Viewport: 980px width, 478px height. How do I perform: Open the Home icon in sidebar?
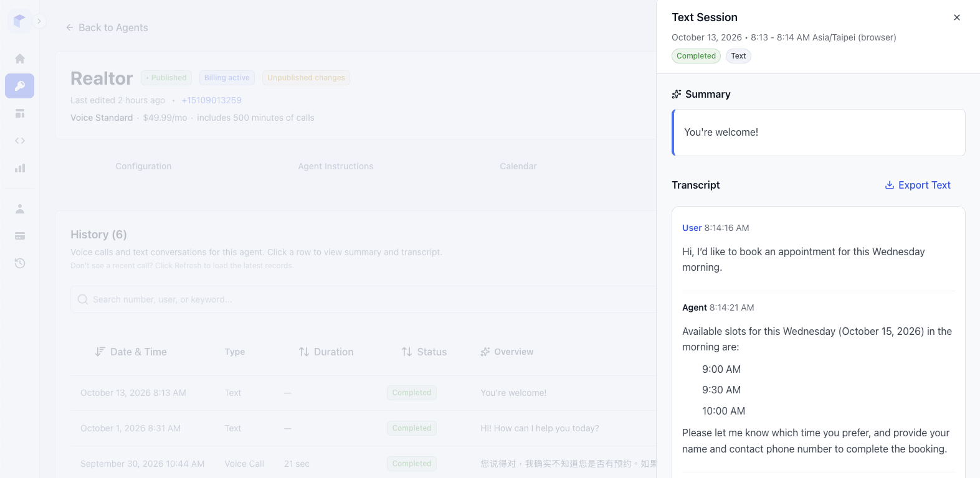point(20,59)
